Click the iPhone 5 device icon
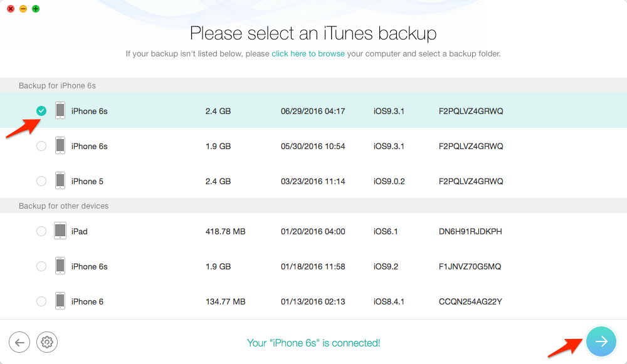The width and height of the screenshot is (627, 364). click(x=60, y=180)
